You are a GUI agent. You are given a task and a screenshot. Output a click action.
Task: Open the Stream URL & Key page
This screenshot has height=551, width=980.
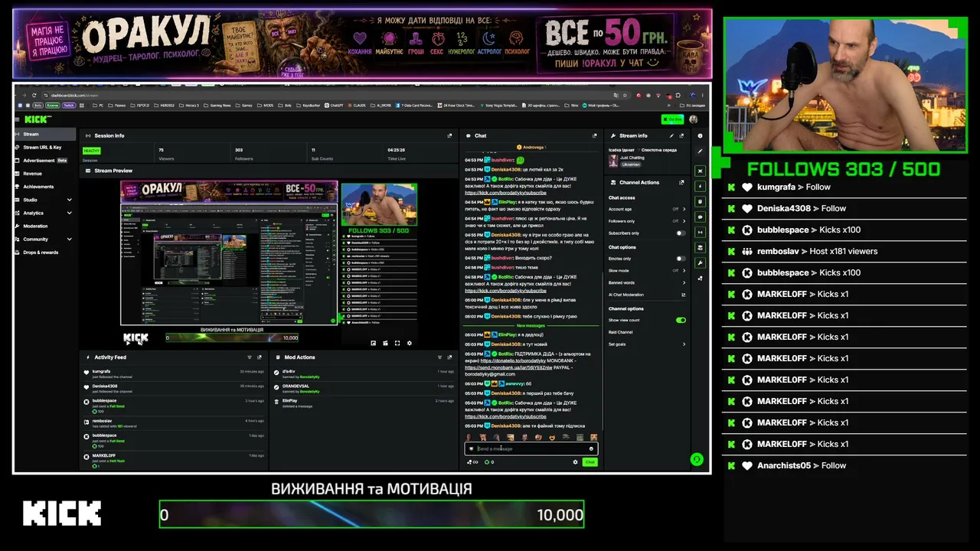click(x=42, y=147)
